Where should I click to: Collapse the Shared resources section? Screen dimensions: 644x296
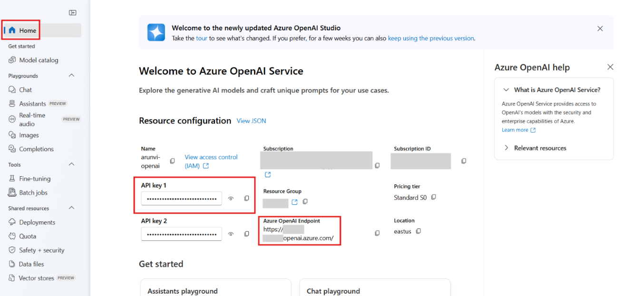click(72, 208)
